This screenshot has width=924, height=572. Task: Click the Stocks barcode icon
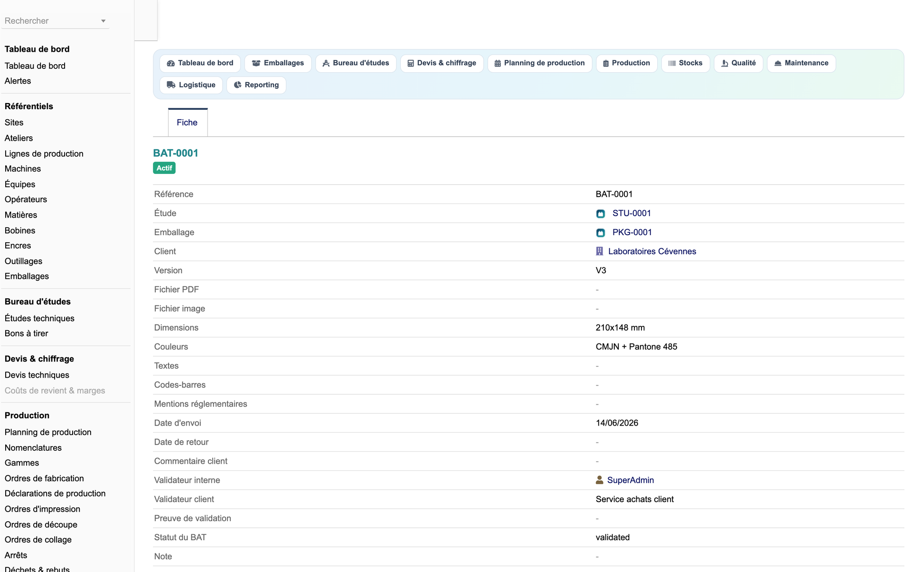pos(672,63)
